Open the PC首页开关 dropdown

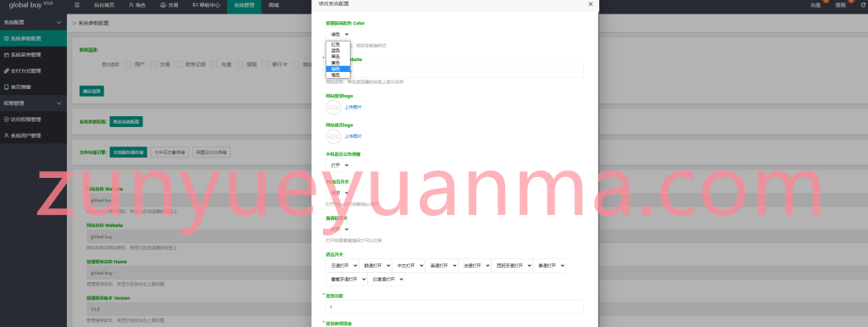[x=337, y=192]
